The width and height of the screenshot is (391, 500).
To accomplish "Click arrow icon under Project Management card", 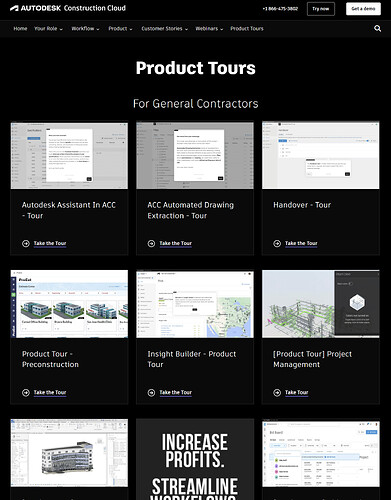I will pyautogui.click(x=277, y=393).
